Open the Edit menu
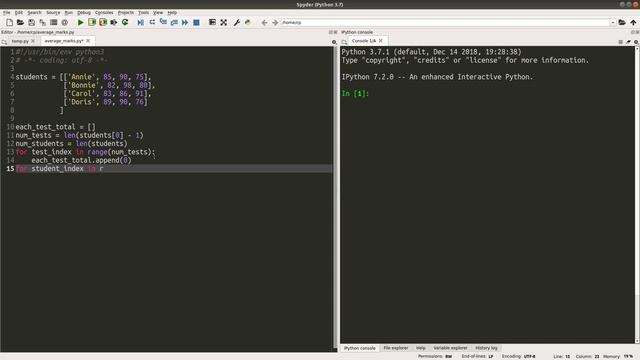The height and width of the screenshot is (360, 640). pos(19,13)
